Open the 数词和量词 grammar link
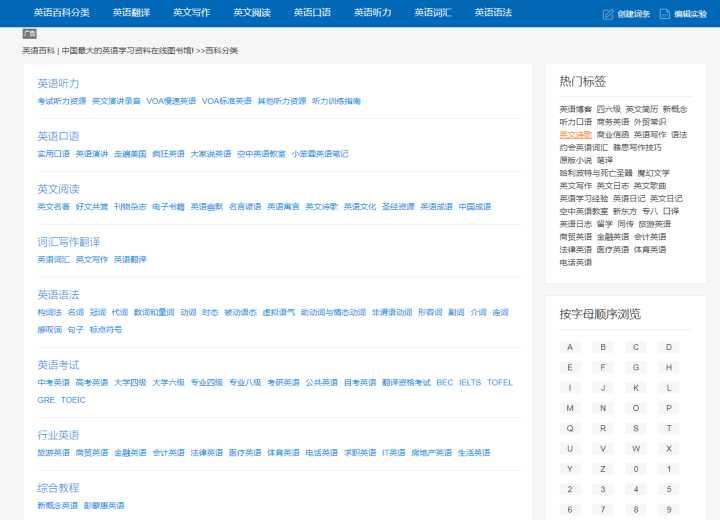 [x=154, y=312]
